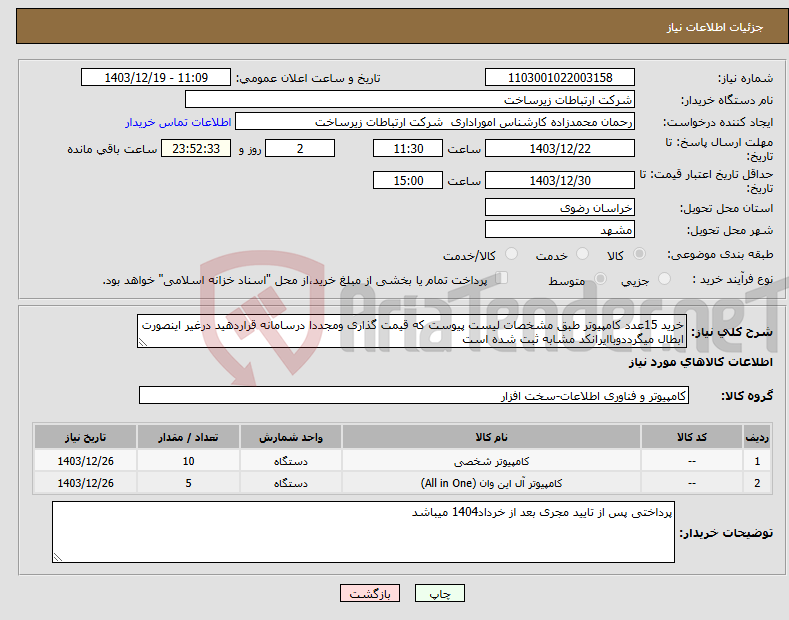
Task: Select the خدمت radio button
Action: point(582,254)
